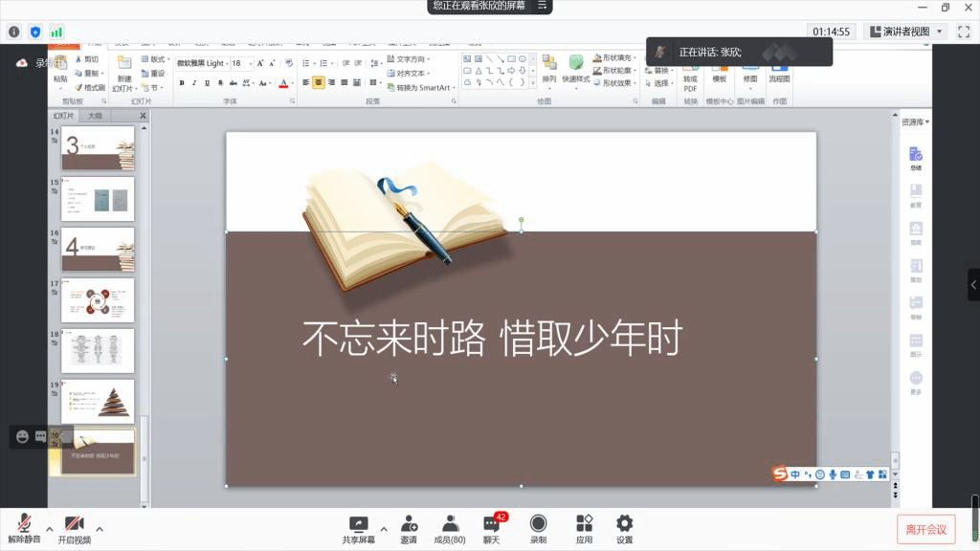Click the meeting info icon at top-left
Image resolution: width=980 pixels, height=551 pixels.
click(x=14, y=32)
